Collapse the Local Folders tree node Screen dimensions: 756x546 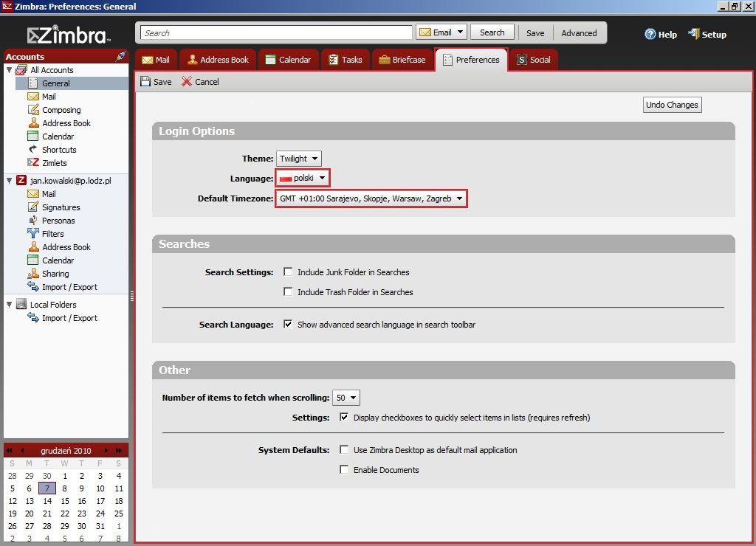9,305
